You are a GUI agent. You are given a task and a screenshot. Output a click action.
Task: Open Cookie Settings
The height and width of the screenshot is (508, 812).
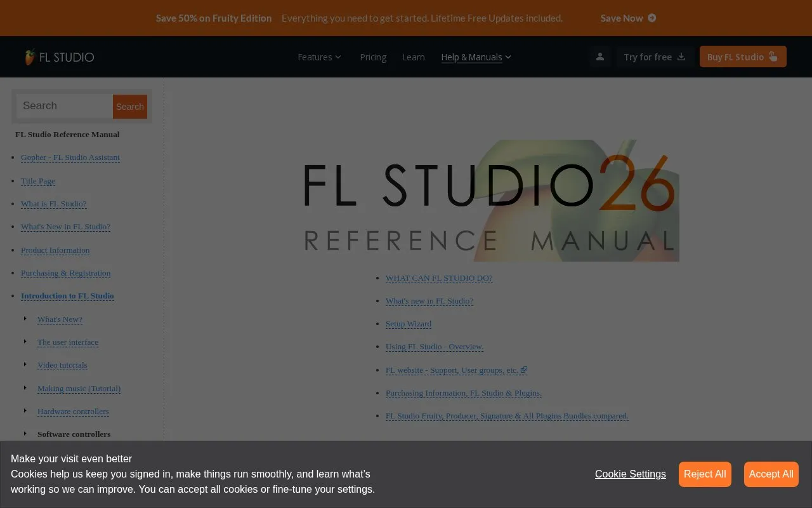[x=631, y=474]
